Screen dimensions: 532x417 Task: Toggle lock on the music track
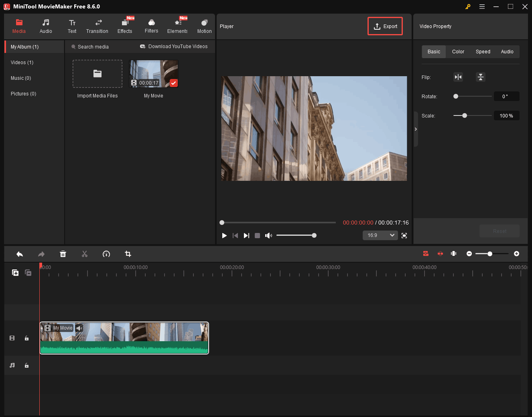click(26, 366)
